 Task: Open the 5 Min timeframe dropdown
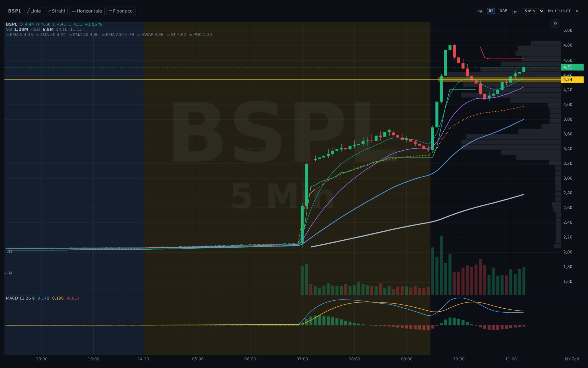click(x=533, y=11)
